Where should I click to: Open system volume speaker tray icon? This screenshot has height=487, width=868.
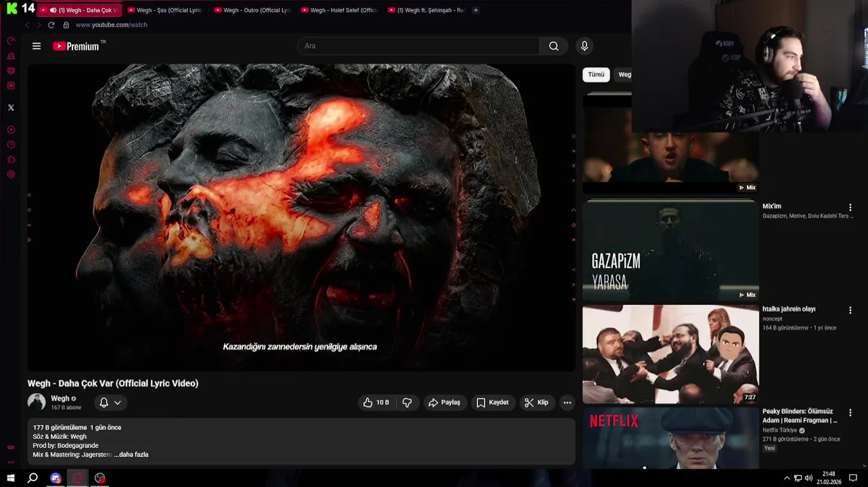tap(808, 478)
